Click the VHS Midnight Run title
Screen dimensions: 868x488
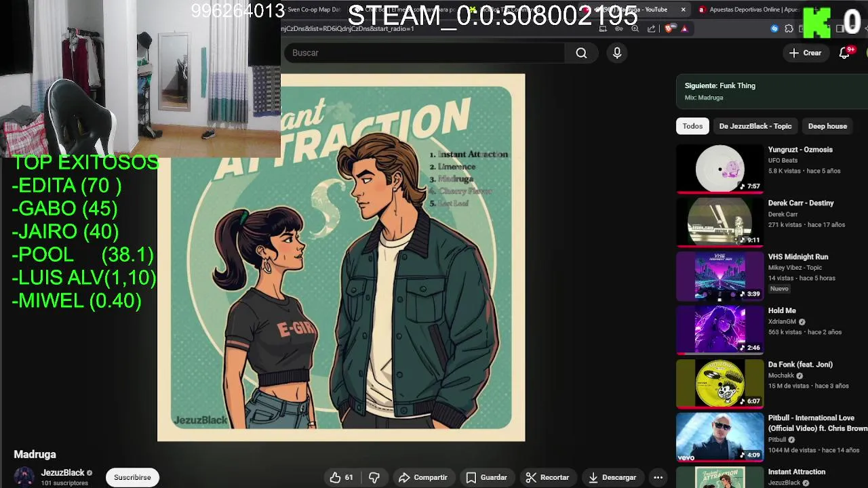pos(798,257)
